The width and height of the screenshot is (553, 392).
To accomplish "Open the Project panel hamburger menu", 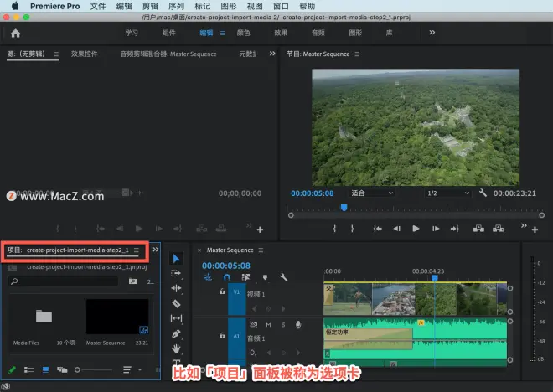I will pos(137,250).
